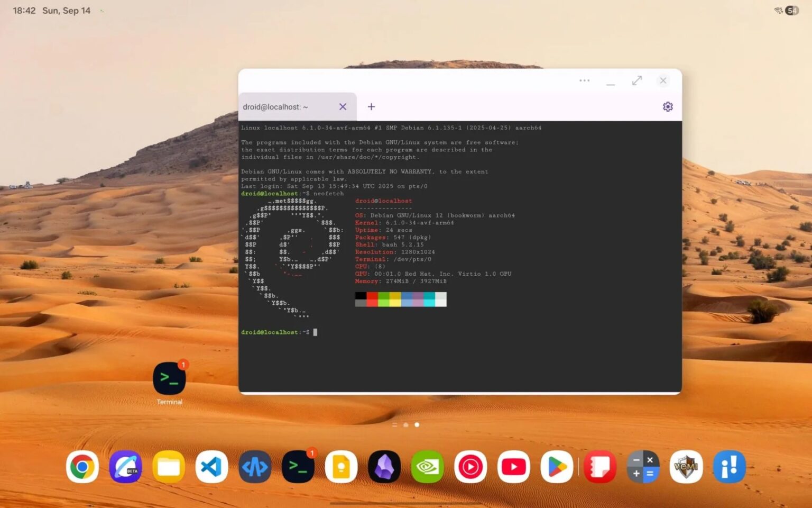Screen dimensions: 812x508
Task: Switch to the last home screen page dot
Action: click(x=417, y=424)
